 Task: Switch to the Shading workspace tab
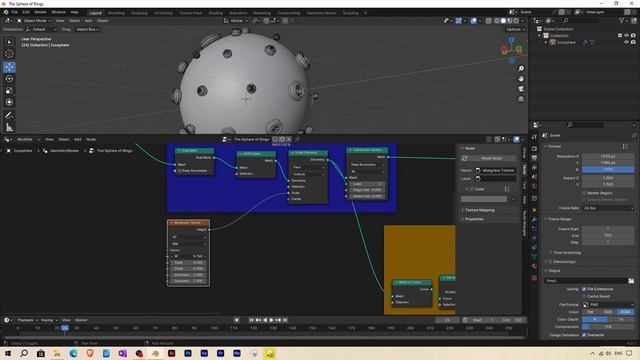216,13
